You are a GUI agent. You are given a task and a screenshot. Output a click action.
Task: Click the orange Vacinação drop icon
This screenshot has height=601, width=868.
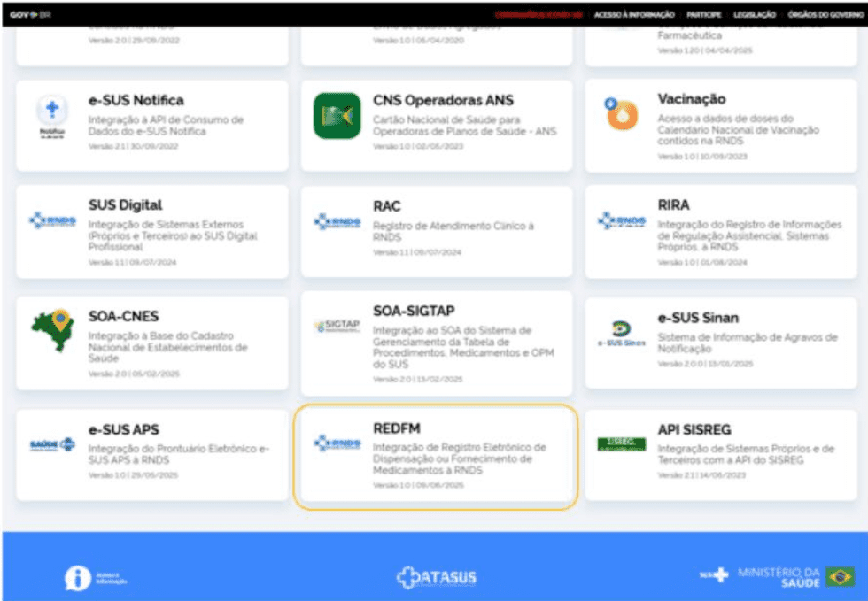(x=621, y=114)
